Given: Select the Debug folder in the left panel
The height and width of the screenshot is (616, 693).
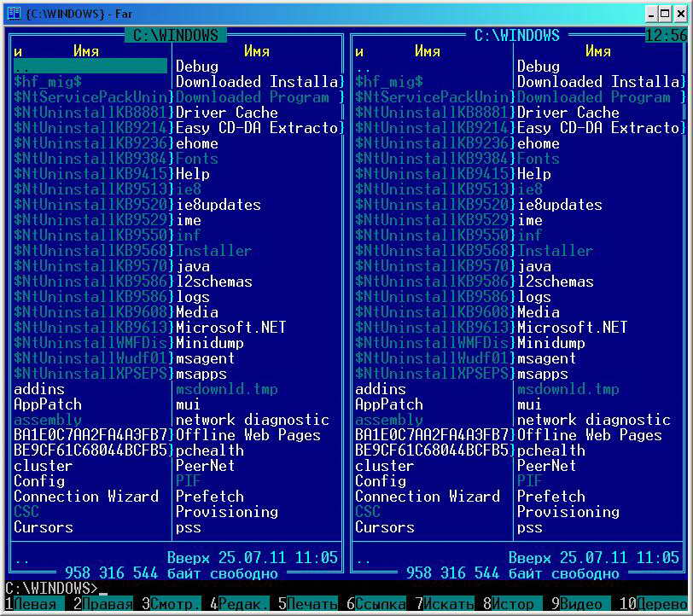Looking at the screenshot, I should tap(197, 67).
